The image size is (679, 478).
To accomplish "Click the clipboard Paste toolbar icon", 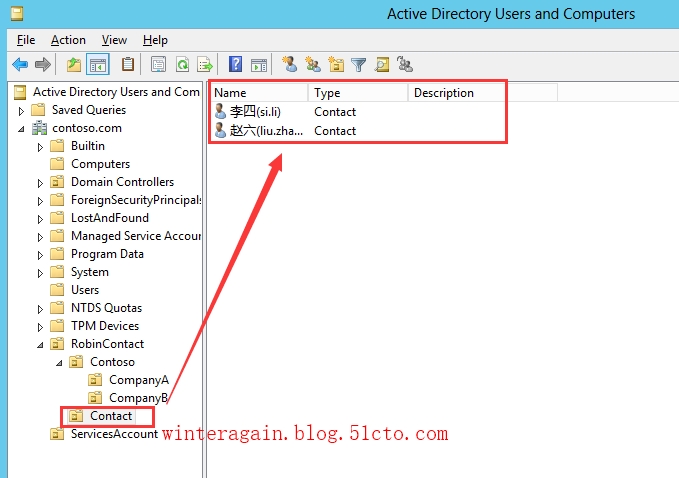I will click(x=128, y=65).
